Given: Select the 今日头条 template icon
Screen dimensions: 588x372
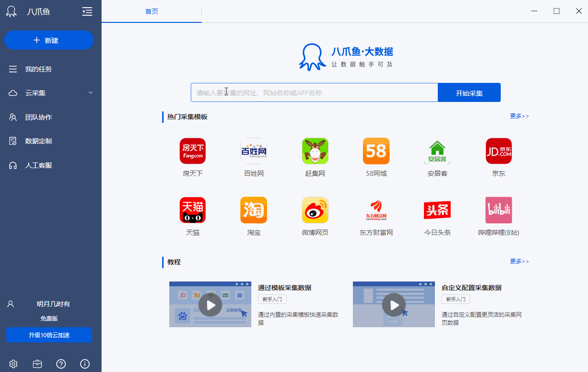Looking at the screenshot, I should (x=437, y=210).
